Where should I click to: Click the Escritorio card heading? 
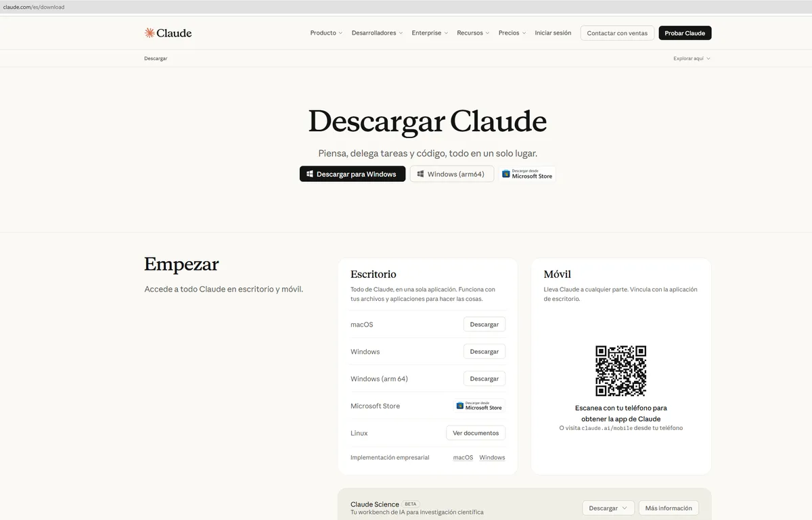(x=374, y=275)
